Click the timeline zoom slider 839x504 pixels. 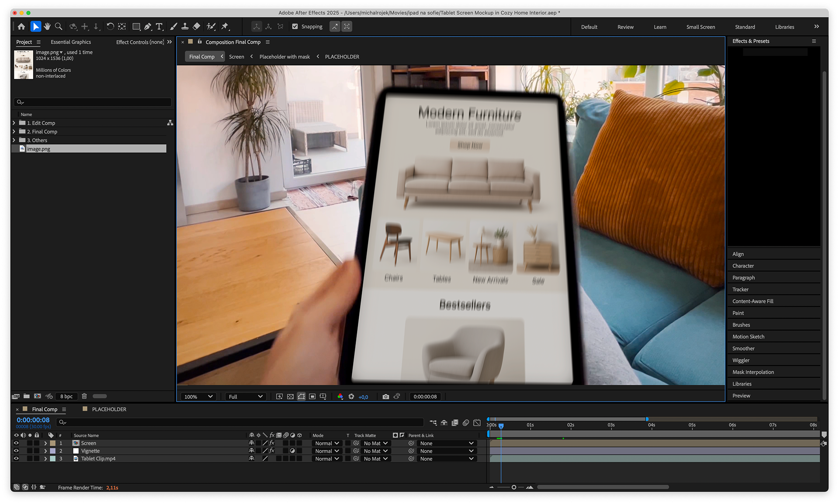pyautogui.click(x=514, y=487)
